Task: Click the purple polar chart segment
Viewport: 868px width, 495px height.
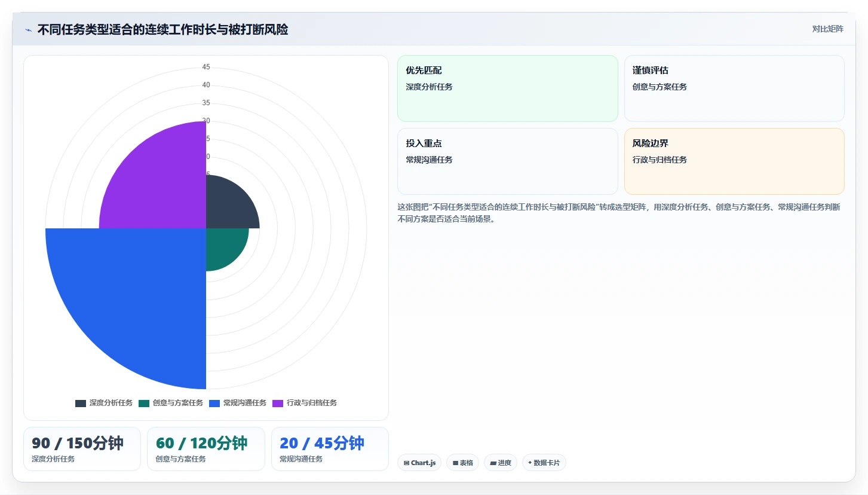Action: click(161, 182)
